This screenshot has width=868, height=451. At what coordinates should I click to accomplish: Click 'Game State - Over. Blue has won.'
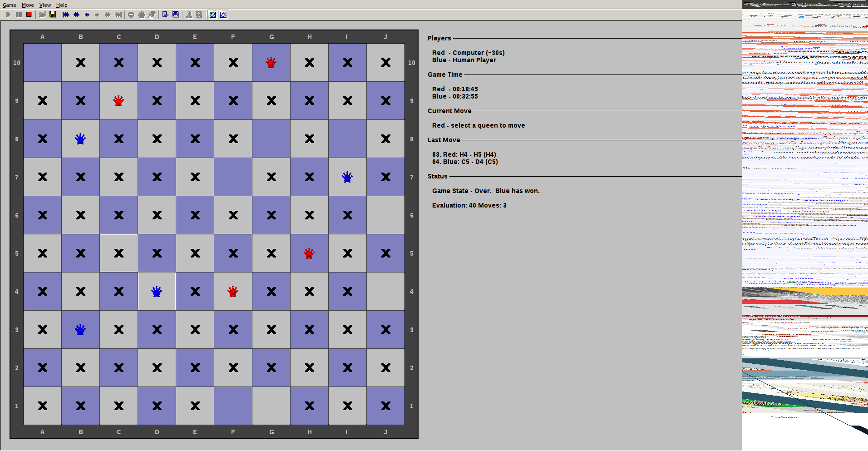(x=486, y=191)
